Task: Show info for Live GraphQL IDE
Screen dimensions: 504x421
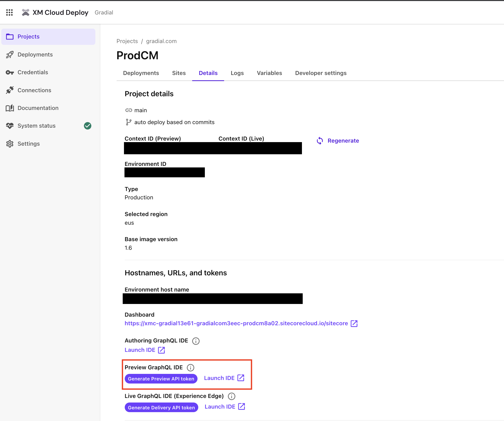Action: (x=231, y=396)
